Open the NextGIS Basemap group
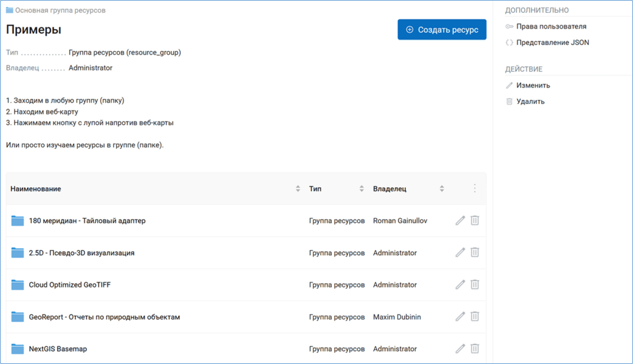633x364 pixels. pos(57,349)
